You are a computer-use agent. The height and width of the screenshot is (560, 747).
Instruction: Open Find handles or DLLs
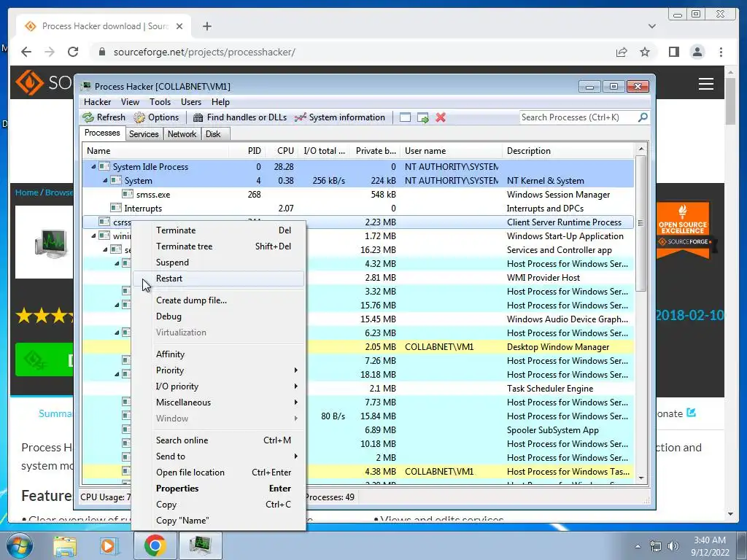click(x=240, y=117)
